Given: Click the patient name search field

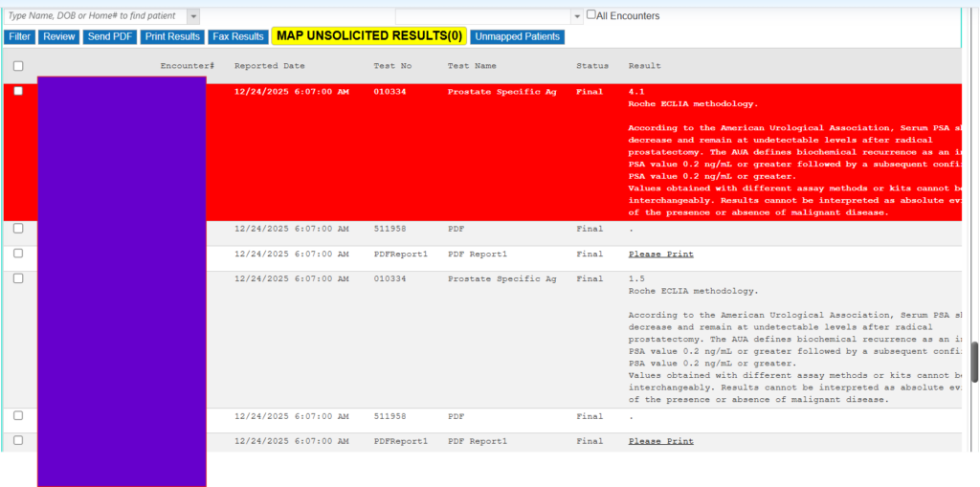Looking at the screenshot, I should coord(94,16).
